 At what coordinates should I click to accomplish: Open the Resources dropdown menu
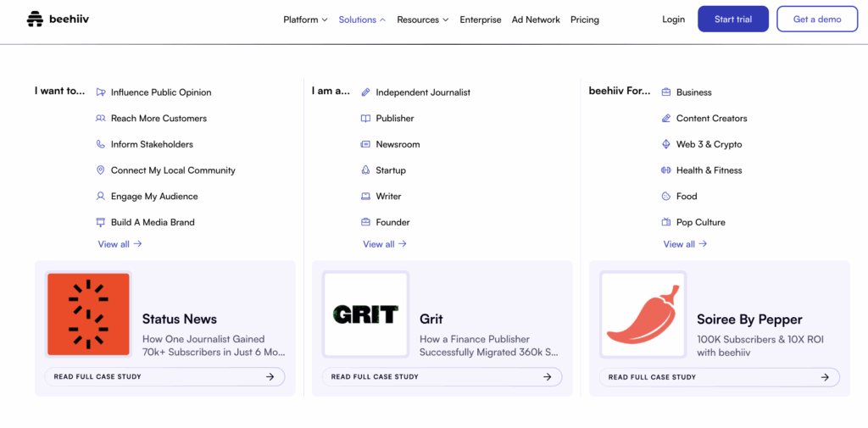click(423, 19)
